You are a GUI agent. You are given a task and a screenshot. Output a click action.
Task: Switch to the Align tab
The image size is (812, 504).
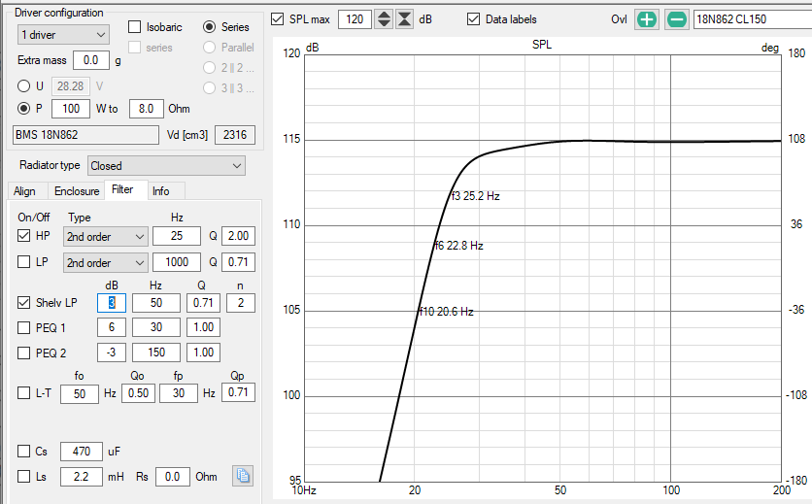click(25, 191)
